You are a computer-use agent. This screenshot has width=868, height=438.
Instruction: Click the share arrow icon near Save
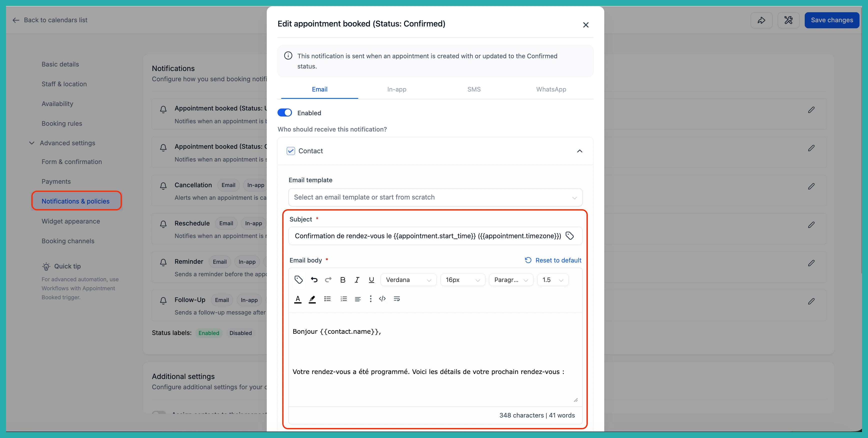tap(761, 20)
